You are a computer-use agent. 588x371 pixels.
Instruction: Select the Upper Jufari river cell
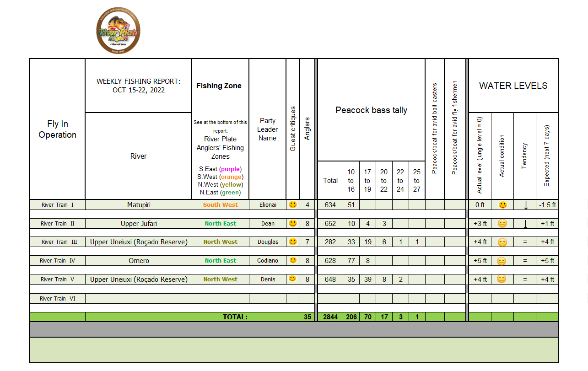coord(139,224)
